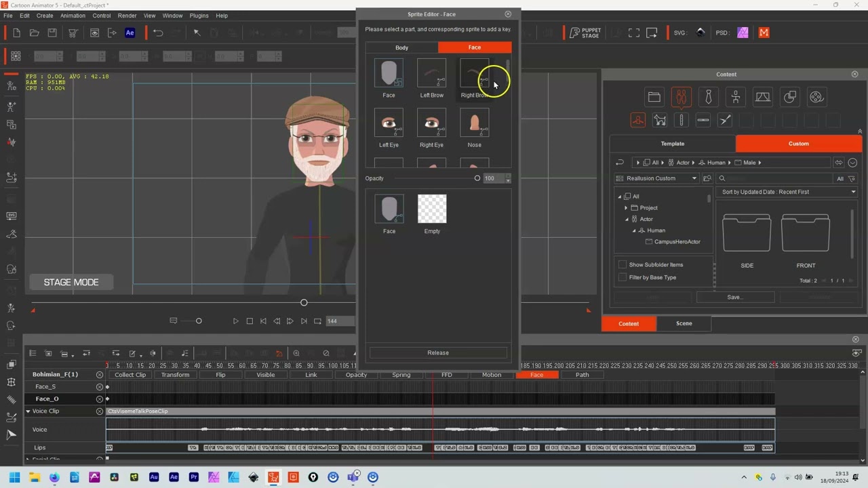The width and height of the screenshot is (868, 488).
Task: Click the Transform track button
Action: click(175, 375)
